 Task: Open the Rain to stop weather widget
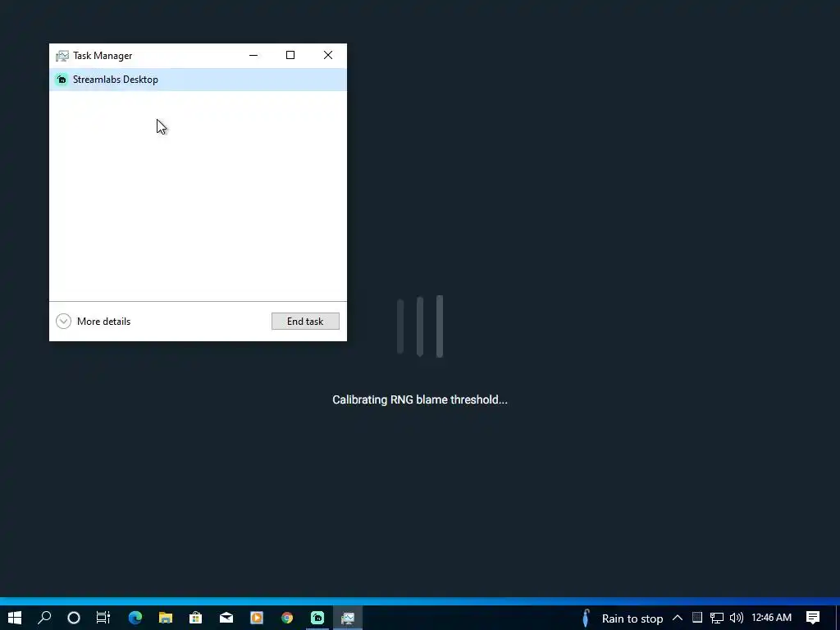coord(623,619)
